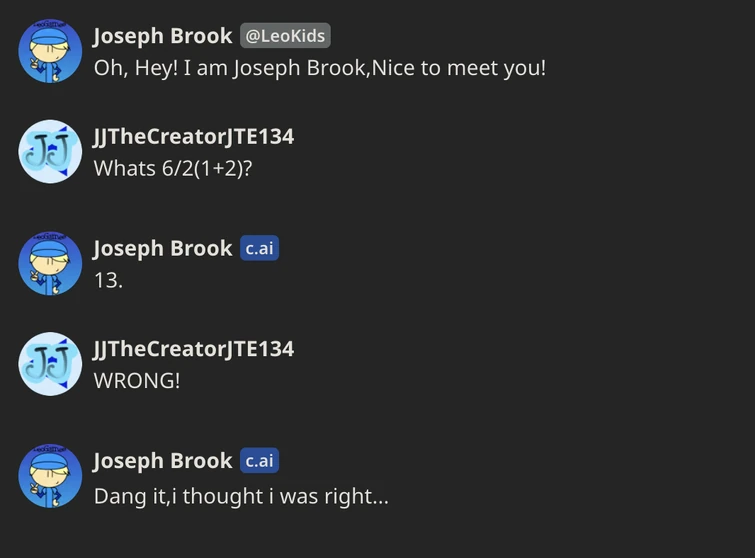Click the c.ai badge above the "Dang it" message
The width and height of the screenshot is (755, 558).
tap(259, 460)
